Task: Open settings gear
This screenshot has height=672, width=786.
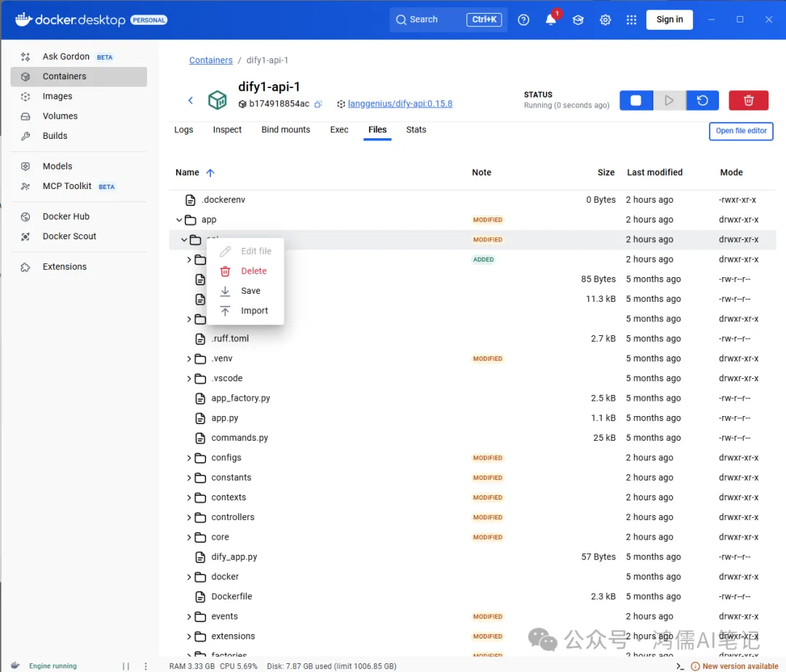Action: click(x=605, y=20)
